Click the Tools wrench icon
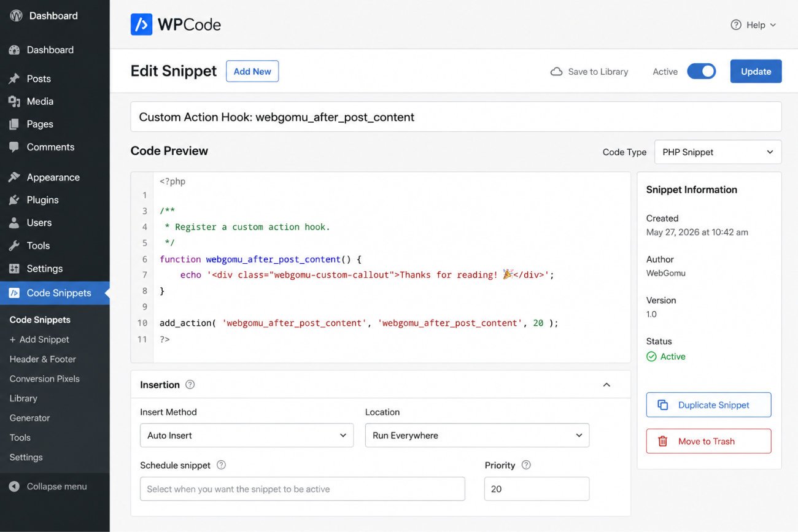This screenshot has width=798, height=532. (14, 245)
